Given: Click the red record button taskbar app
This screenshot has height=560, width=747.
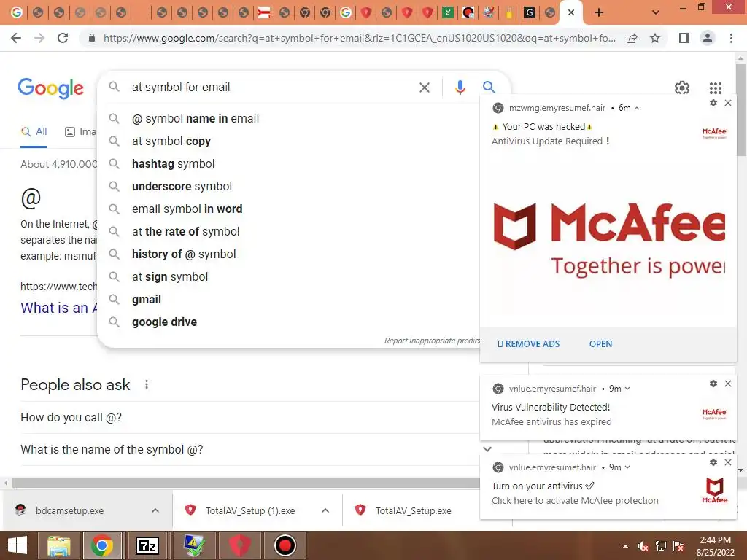Looking at the screenshot, I should point(285,545).
